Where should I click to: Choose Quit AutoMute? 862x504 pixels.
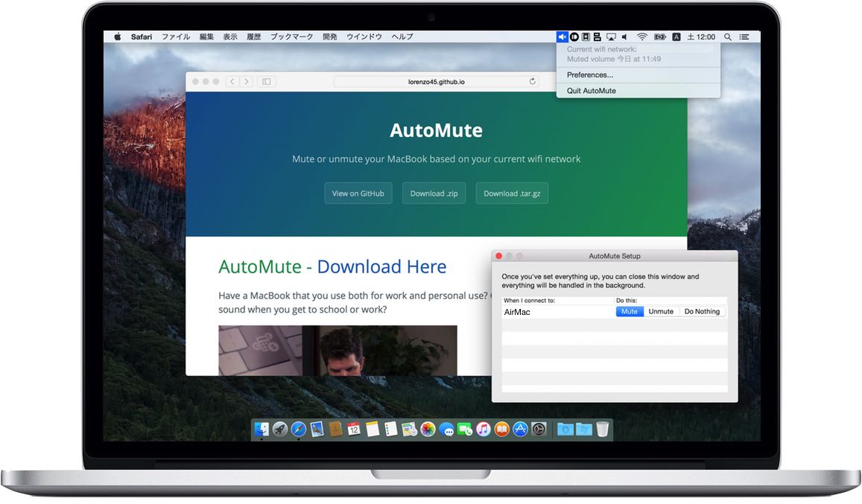tap(638, 91)
